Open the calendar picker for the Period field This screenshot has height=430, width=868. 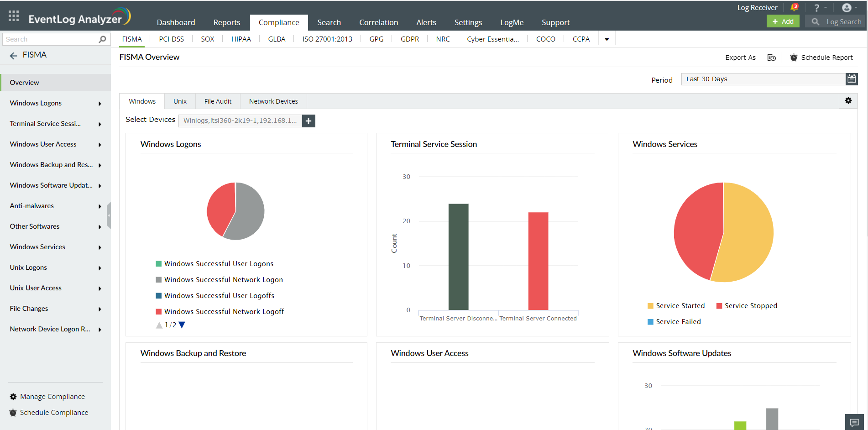[x=852, y=79]
